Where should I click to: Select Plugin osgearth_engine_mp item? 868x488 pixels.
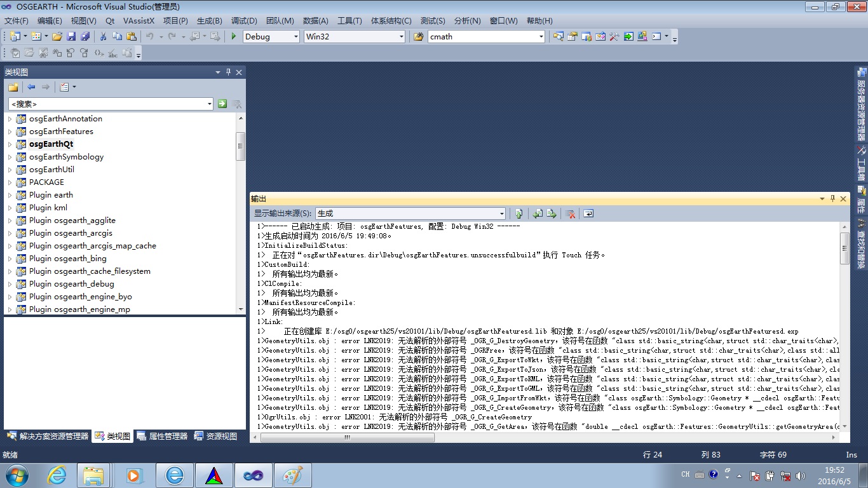(x=79, y=309)
